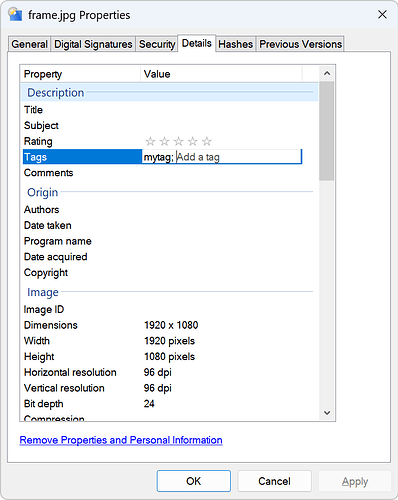Click the Cancel button
Screen dimensions: 398x500
[274, 481]
